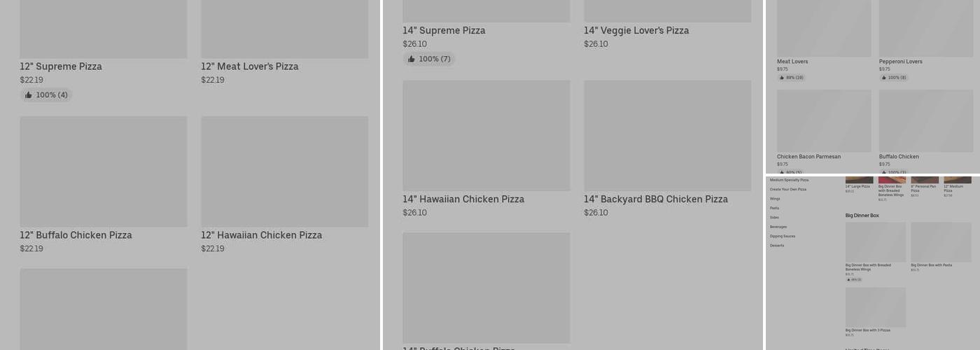
Task: Go to Create Your Own Pizza category
Action: [788, 189]
